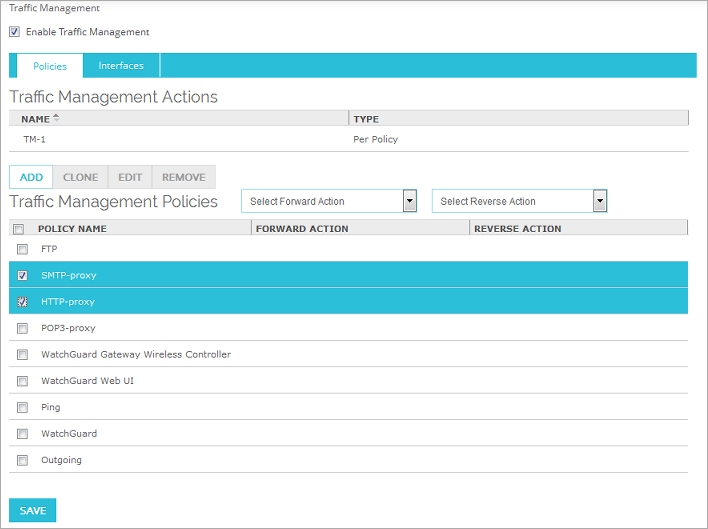Viewport: 708px width, 529px height.
Task: Click the Remove button
Action: [x=183, y=177]
